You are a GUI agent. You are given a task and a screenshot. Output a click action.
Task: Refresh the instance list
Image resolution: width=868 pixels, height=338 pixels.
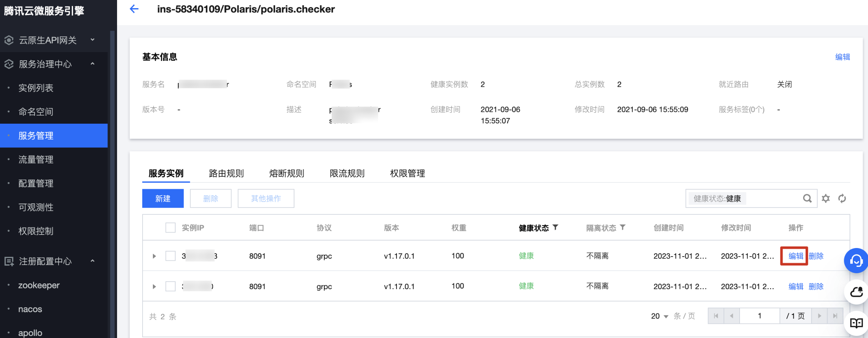(842, 198)
